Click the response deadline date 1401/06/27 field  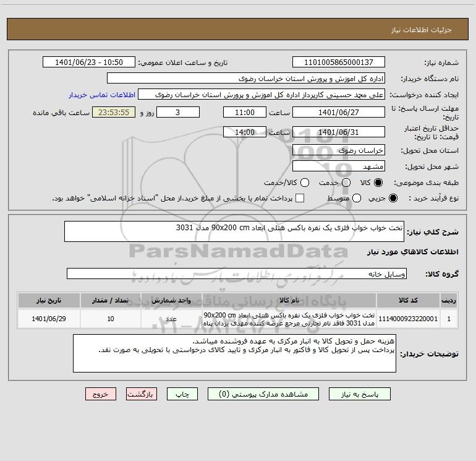(x=339, y=112)
